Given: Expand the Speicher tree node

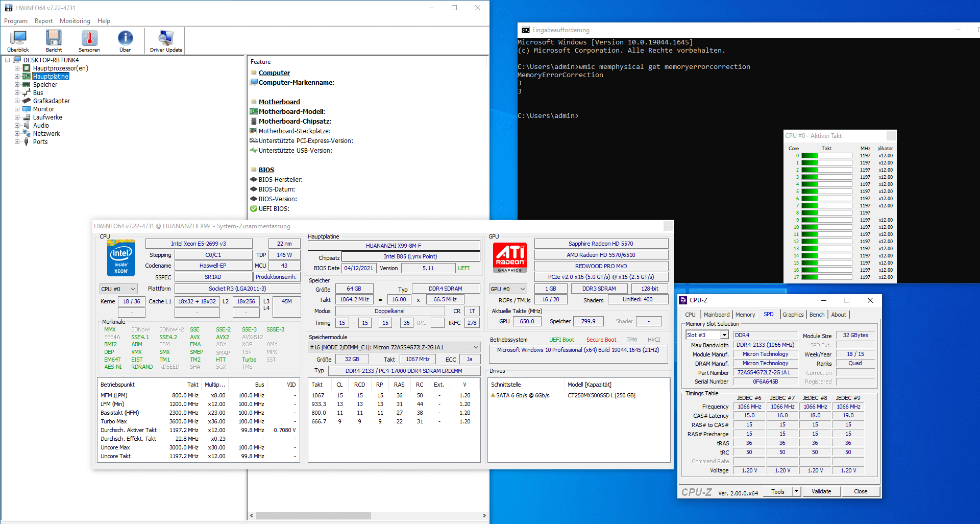Looking at the screenshot, I should pos(17,84).
